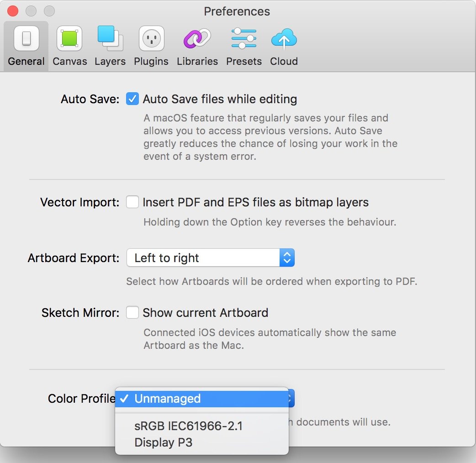Open the Canvas preferences pane
476x463 pixels.
tap(69, 46)
